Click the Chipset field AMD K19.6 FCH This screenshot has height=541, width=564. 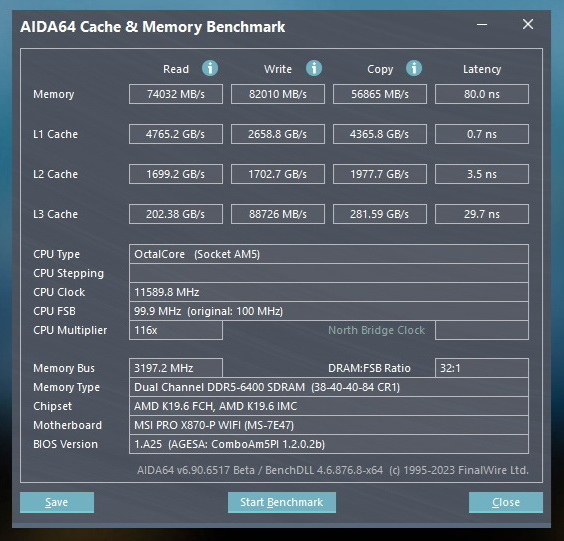(329, 406)
